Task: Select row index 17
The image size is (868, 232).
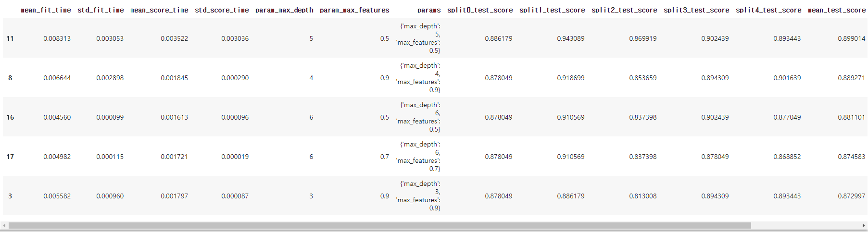Action: pos(10,157)
